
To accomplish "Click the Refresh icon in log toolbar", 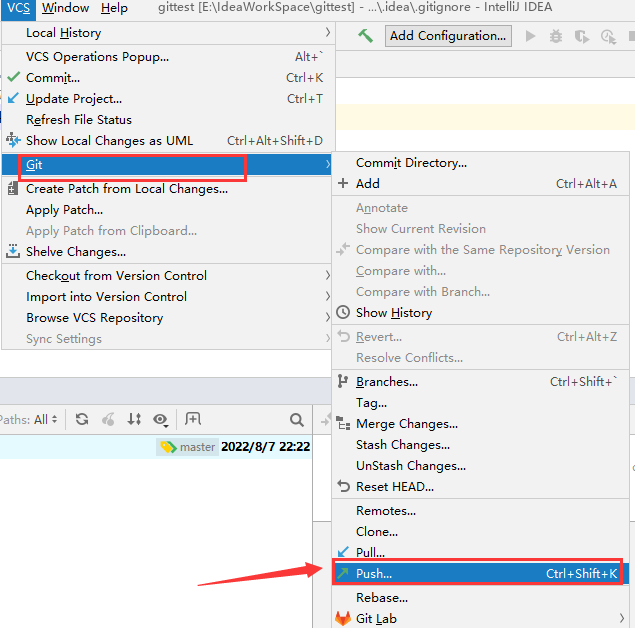I will (x=82, y=419).
